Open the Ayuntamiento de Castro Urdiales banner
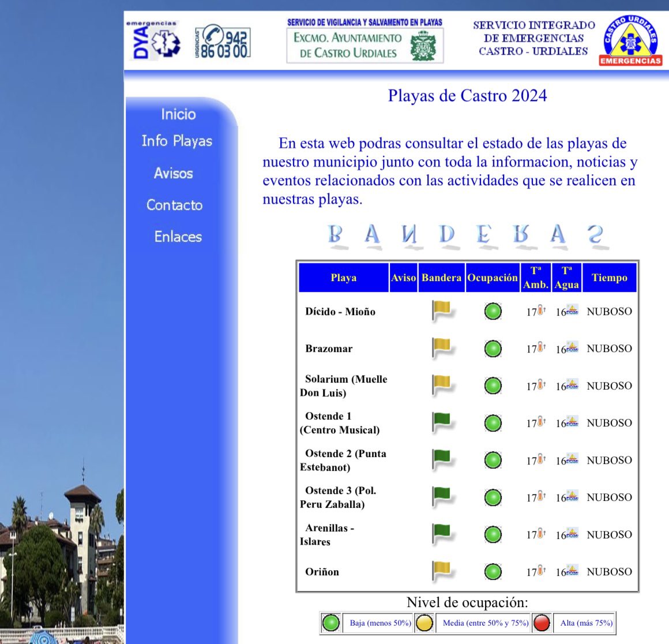669x644 pixels. pyautogui.click(x=365, y=40)
